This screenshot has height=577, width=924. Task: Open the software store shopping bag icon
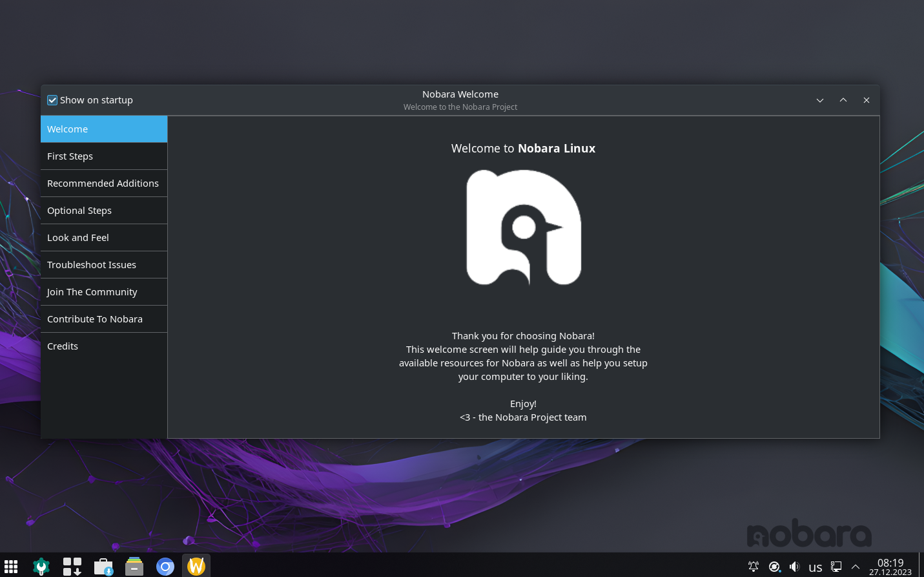pos(103,567)
